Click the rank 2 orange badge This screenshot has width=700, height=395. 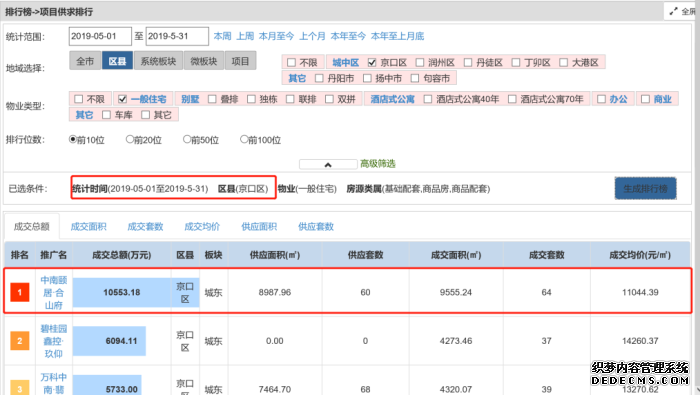pyautogui.click(x=20, y=341)
